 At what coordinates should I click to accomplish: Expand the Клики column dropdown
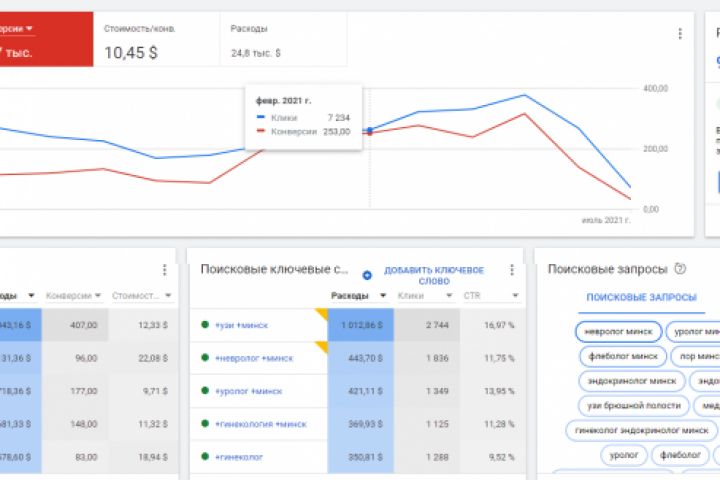[x=449, y=296]
